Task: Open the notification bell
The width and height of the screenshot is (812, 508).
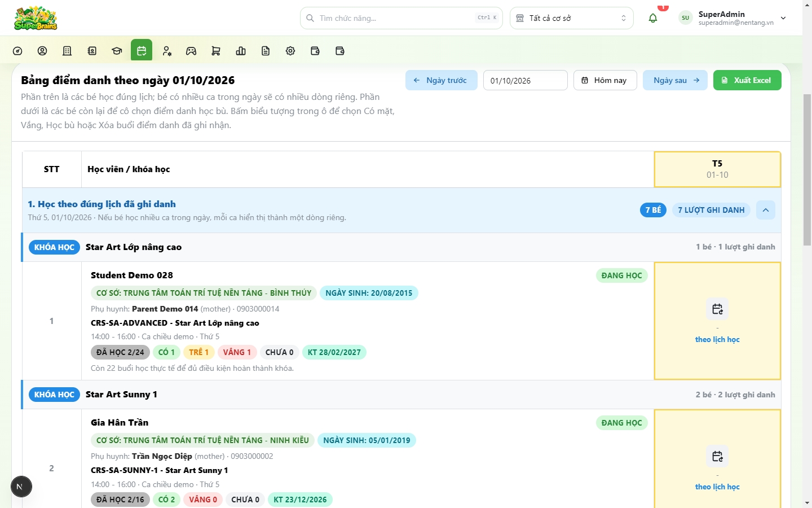Action: (x=653, y=18)
